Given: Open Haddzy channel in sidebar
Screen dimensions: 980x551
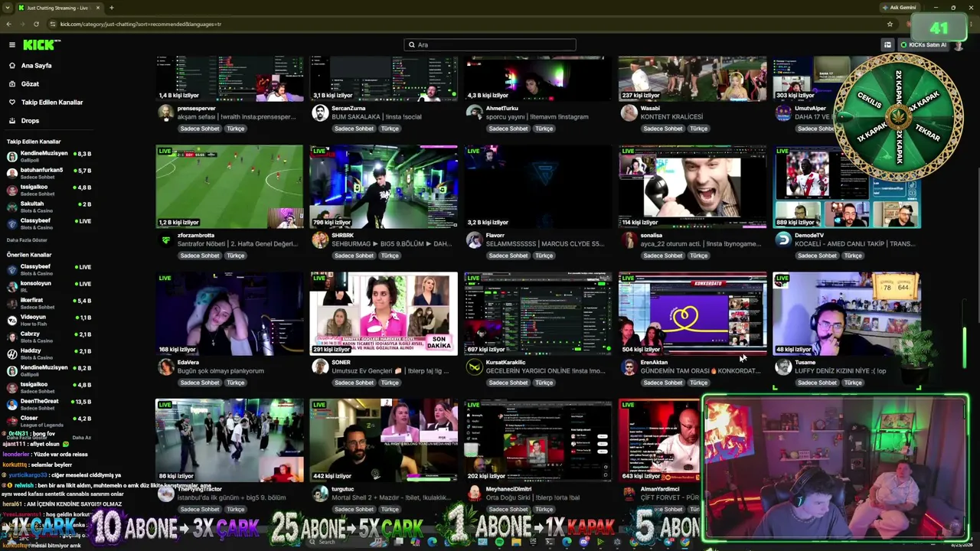Looking at the screenshot, I should pyautogui.click(x=49, y=354).
